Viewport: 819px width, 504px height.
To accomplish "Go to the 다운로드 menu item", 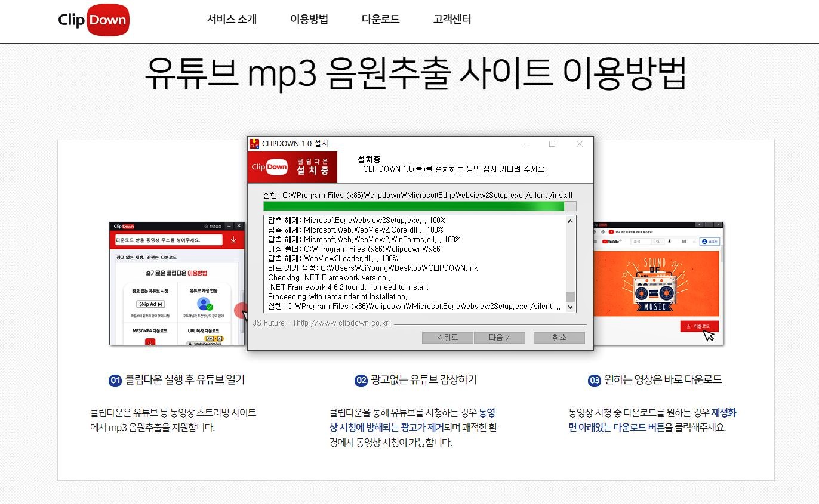I will (x=380, y=19).
